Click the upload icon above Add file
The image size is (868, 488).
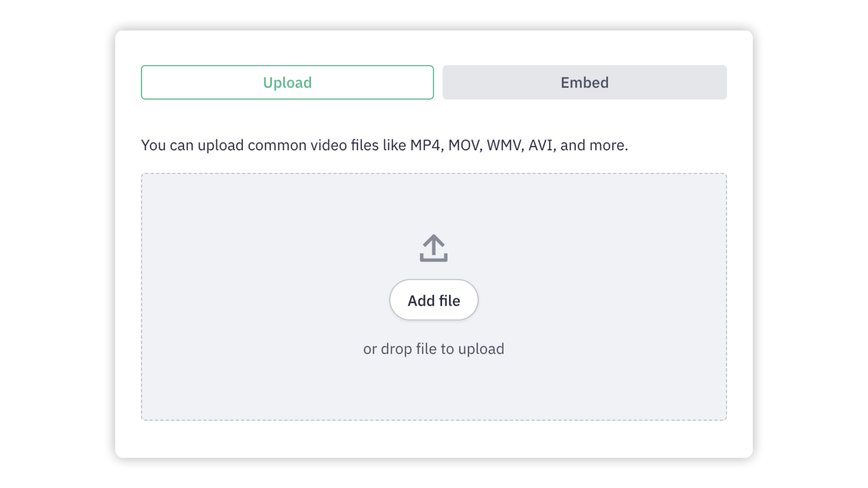pos(434,248)
